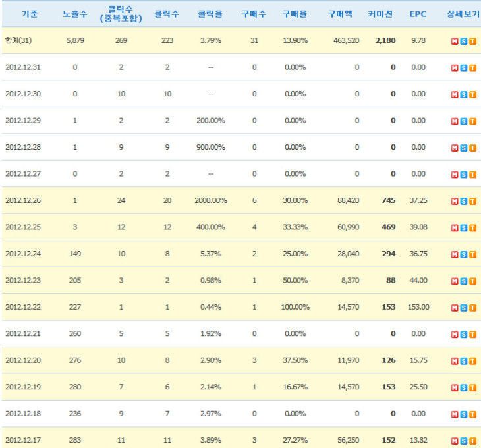Open blue S detail icon for 2012.12.25
The image size is (481, 448).
coord(464,228)
